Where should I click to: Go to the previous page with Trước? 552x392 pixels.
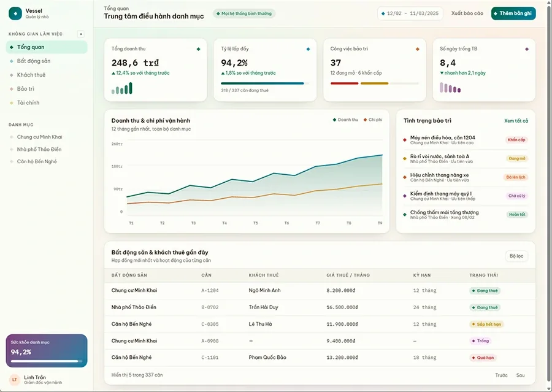coord(501,375)
